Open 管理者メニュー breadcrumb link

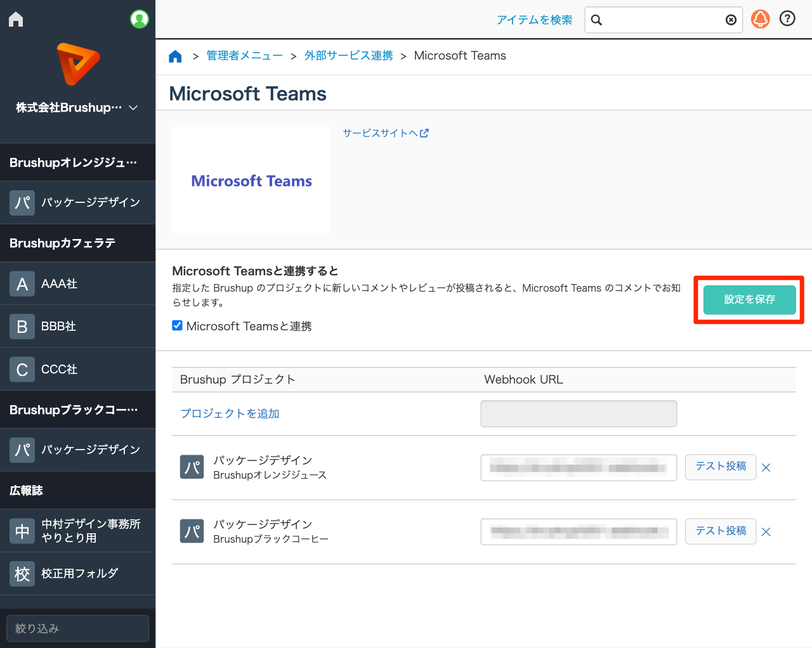(x=245, y=56)
